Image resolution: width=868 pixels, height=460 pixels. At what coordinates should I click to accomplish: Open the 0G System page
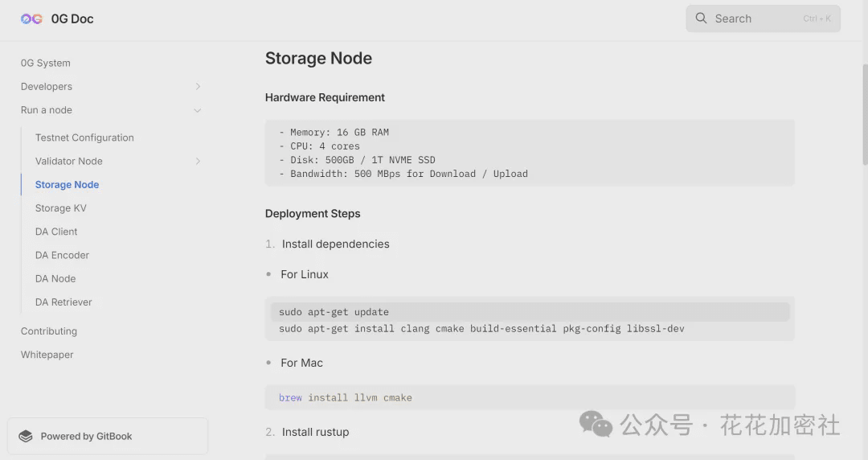[x=46, y=63]
